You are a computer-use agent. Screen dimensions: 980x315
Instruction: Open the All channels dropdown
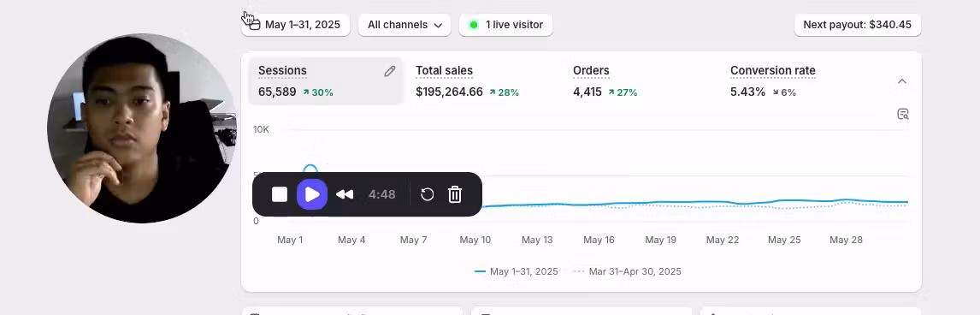[x=404, y=25]
